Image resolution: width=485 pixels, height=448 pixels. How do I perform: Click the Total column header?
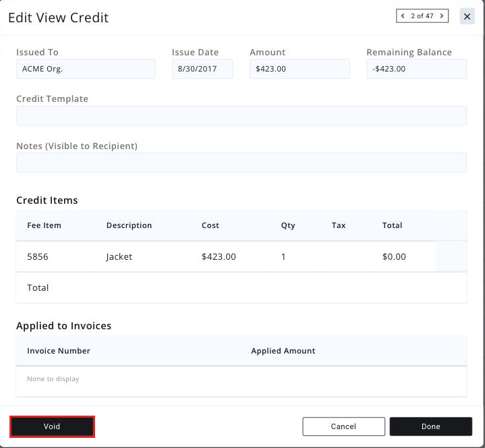point(392,225)
